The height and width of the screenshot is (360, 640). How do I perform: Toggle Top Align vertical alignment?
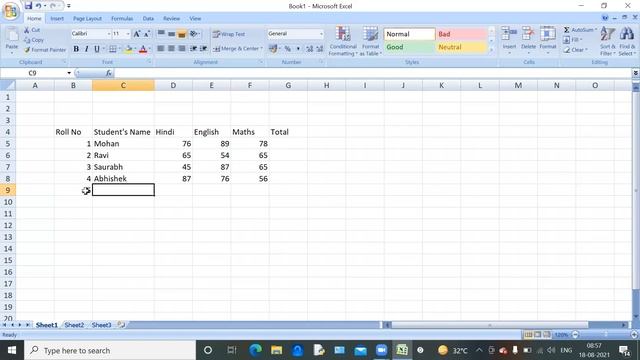click(161, 34)
